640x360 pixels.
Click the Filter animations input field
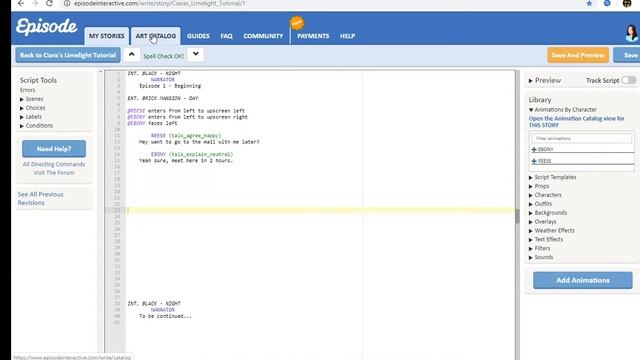[x=582, y=138]
